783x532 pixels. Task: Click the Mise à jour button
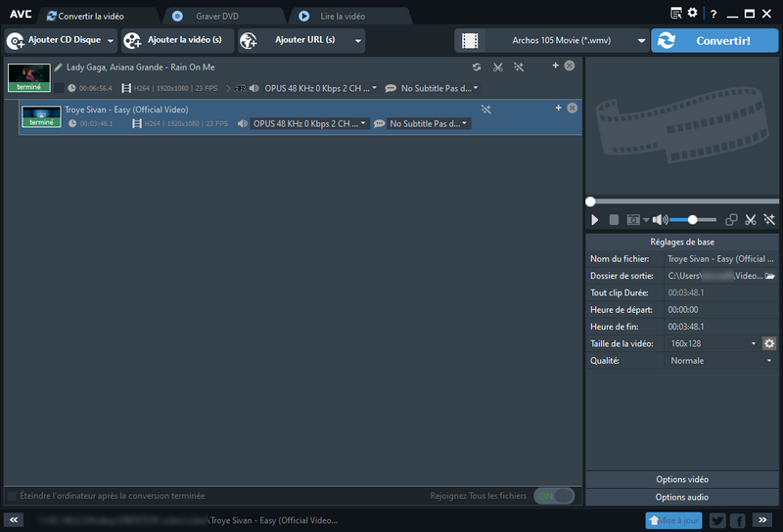[673, 520]
